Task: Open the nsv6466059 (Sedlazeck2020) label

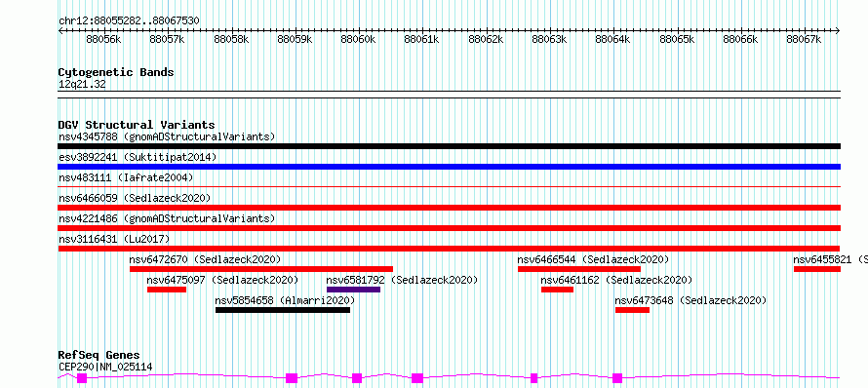Action: pyautogui.click(x=135, y=198)
